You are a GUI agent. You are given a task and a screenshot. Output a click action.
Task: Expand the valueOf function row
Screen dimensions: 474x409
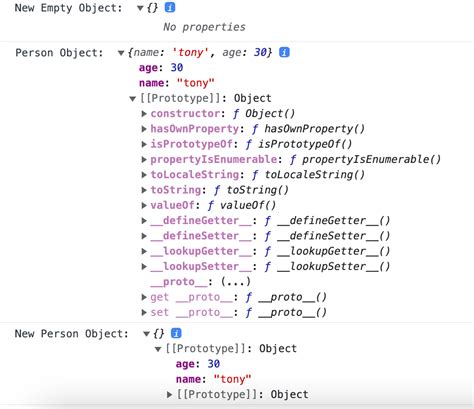pyautogui.click(x=144, y=206)
